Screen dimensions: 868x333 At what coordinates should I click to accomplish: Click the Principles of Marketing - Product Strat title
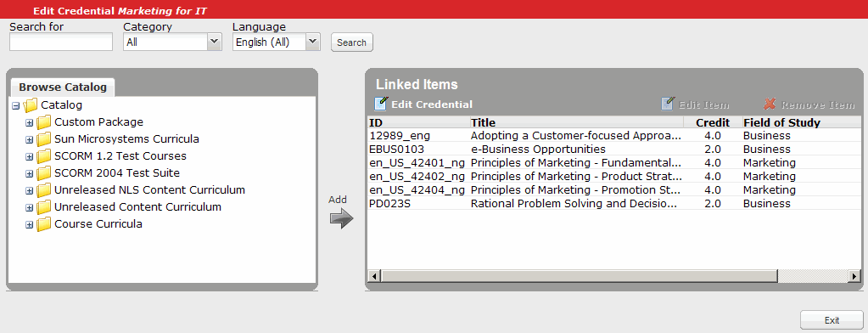tap(576, 176)
